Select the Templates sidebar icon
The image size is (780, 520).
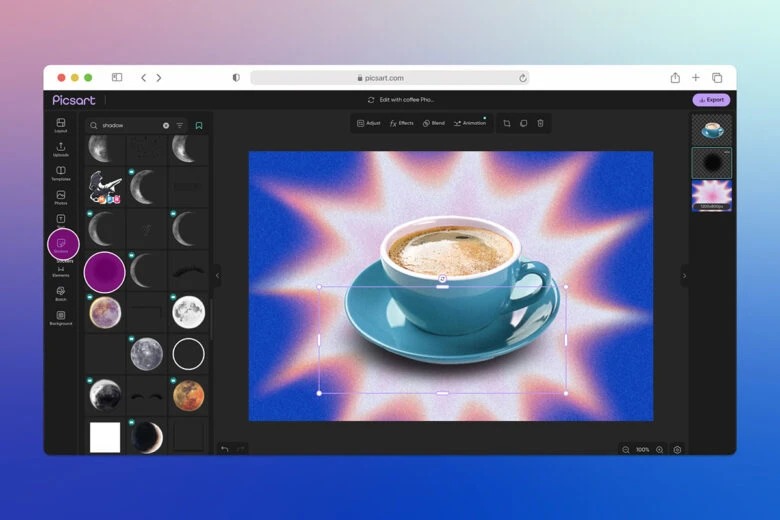pos(61,173)
